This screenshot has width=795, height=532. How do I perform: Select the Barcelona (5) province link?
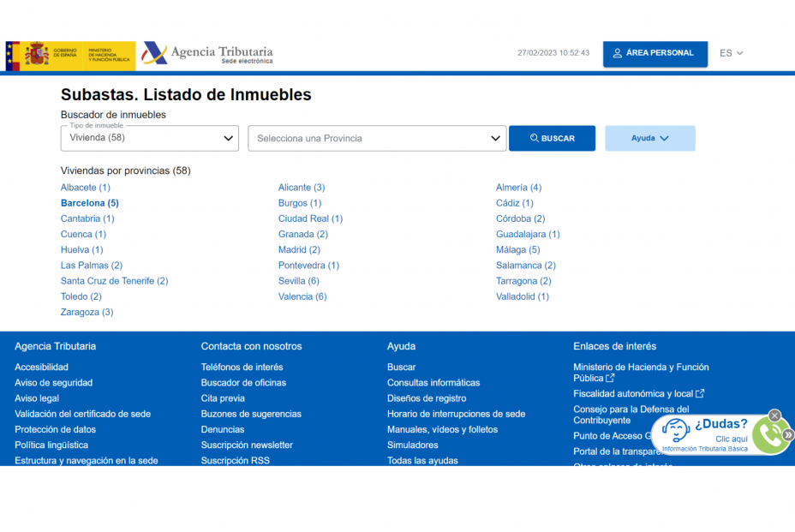89,203
